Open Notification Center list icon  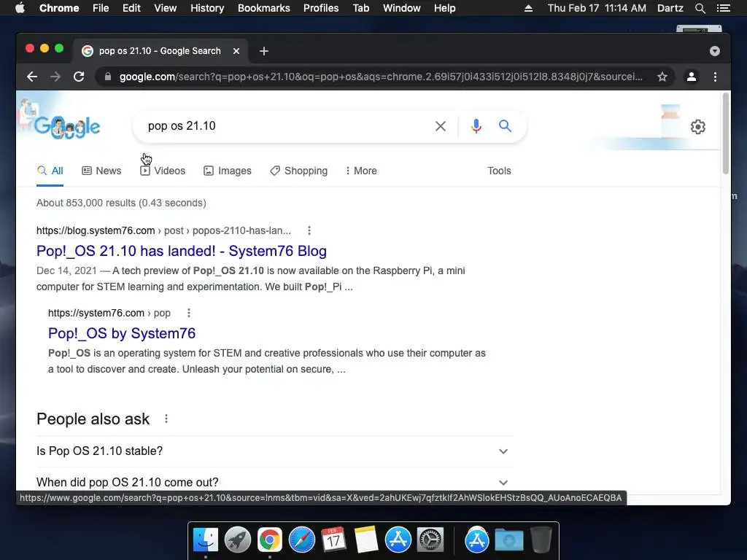coord(723,8)
